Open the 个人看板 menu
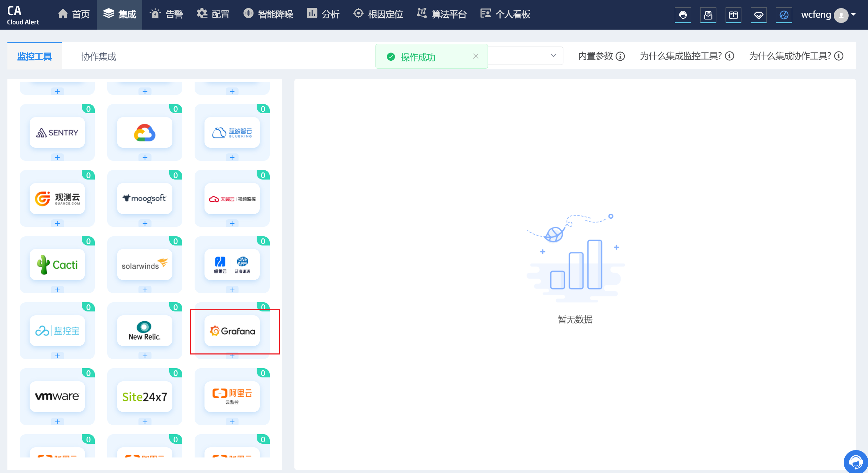 505,14
